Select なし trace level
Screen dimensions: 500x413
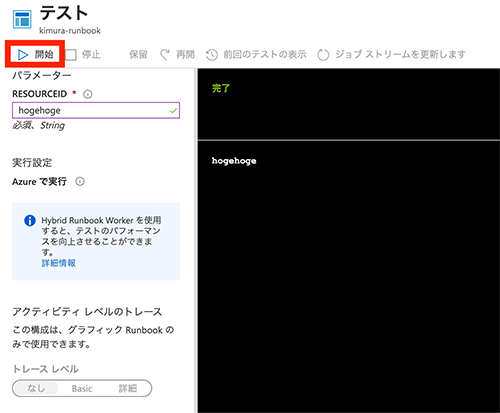pyautogui.click(x=36, y=388)
